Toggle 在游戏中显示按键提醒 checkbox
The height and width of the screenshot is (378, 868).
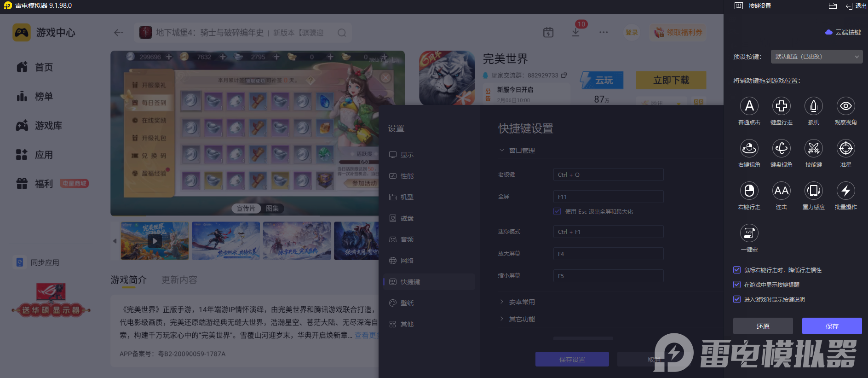coord(737,285)
